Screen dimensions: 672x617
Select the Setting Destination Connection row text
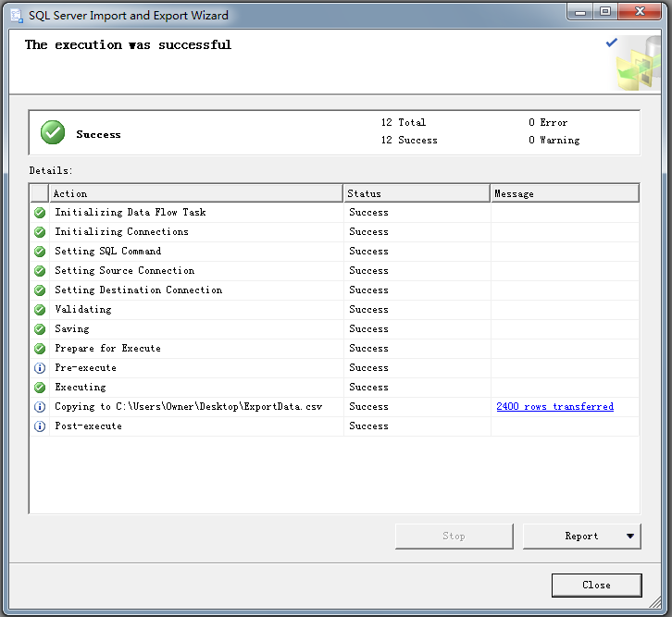point(139,290)
